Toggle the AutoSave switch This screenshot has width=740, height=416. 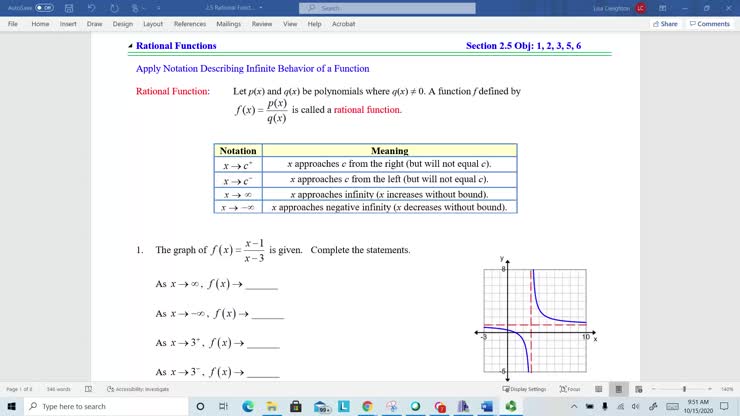coord(42,7)
